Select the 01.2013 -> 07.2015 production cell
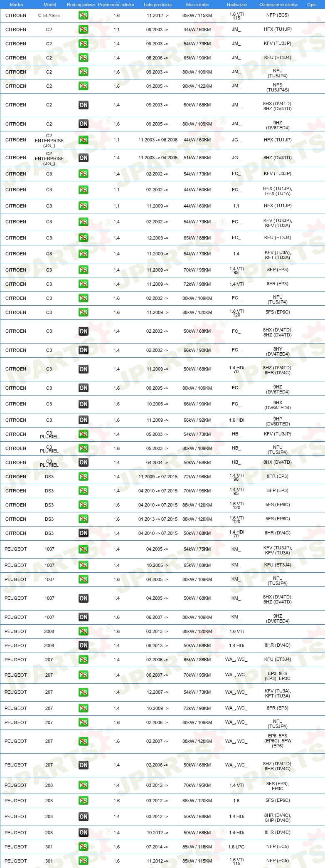The height and width of the screenshot is (868, 325). click(158, 519)
